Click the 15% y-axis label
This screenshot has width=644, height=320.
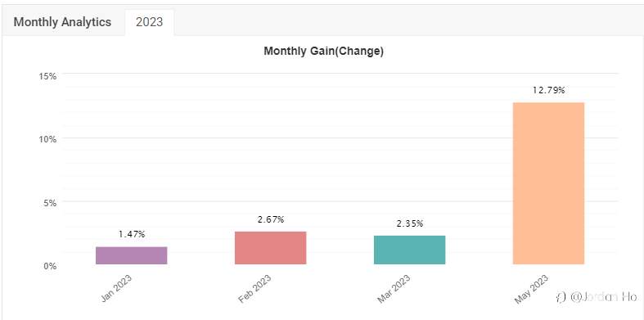(x=47, y=76)
